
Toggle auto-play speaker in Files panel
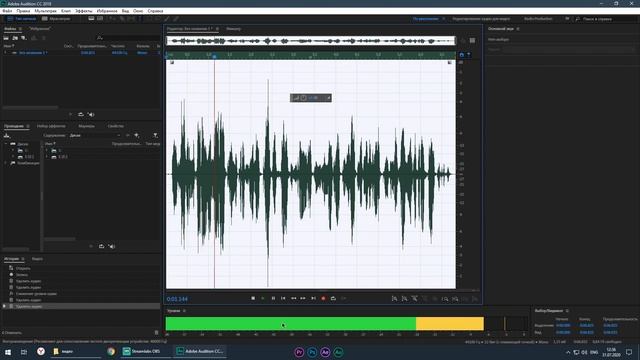point(91,115)
